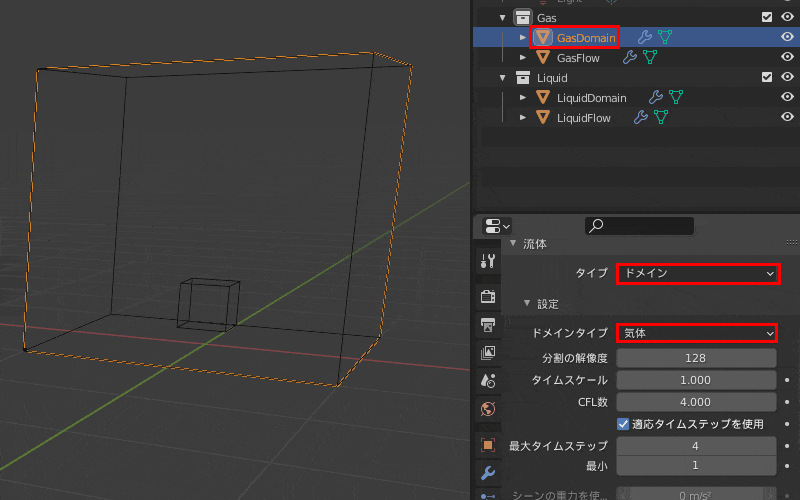Viewport: 800px width, 500px height.
Task: Open the View Layer properties tab
Action: tap(488, 353)
